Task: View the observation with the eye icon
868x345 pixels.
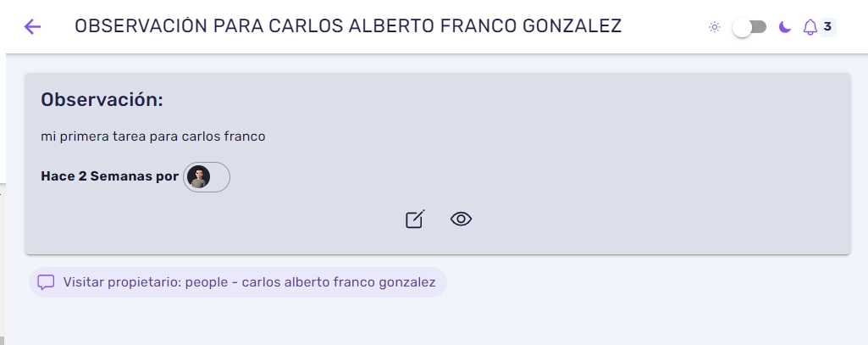Action: pyautogui.click(x=461, y=220)
